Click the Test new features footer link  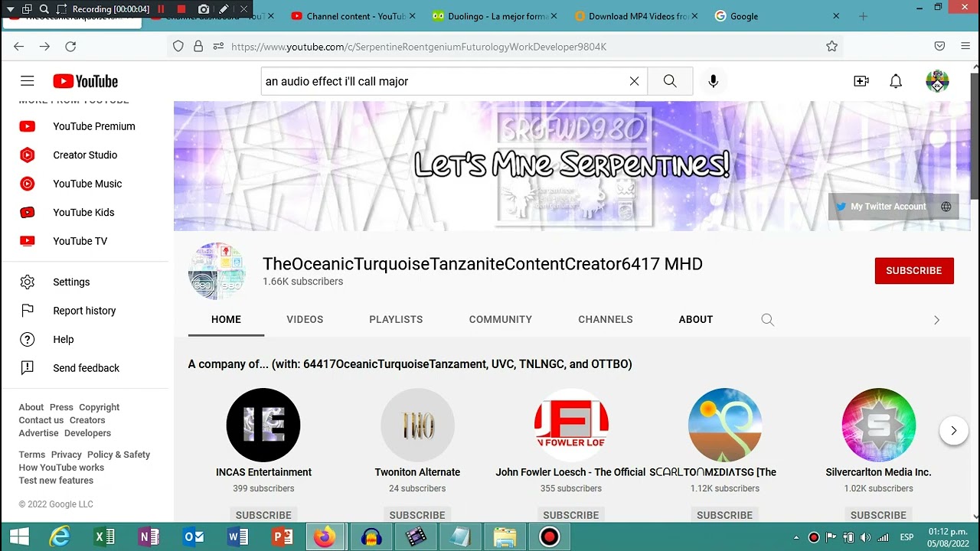[56, 481]
